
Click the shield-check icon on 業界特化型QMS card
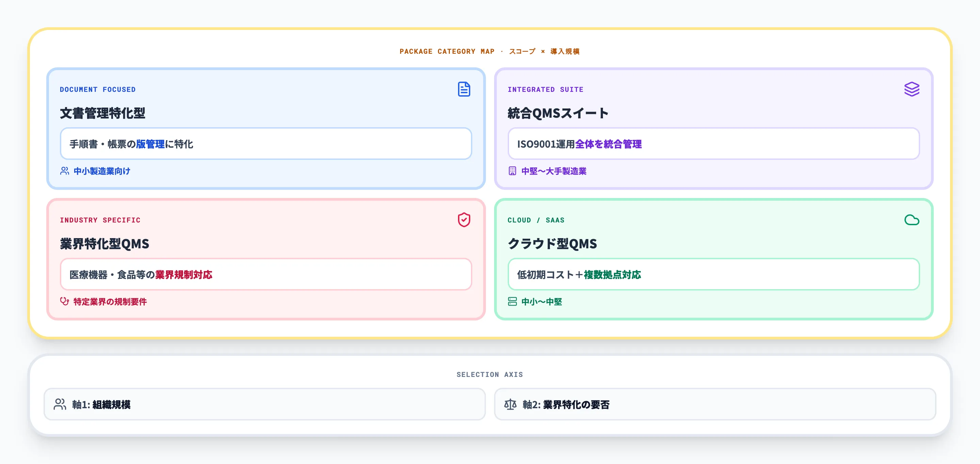coord(464,220)
